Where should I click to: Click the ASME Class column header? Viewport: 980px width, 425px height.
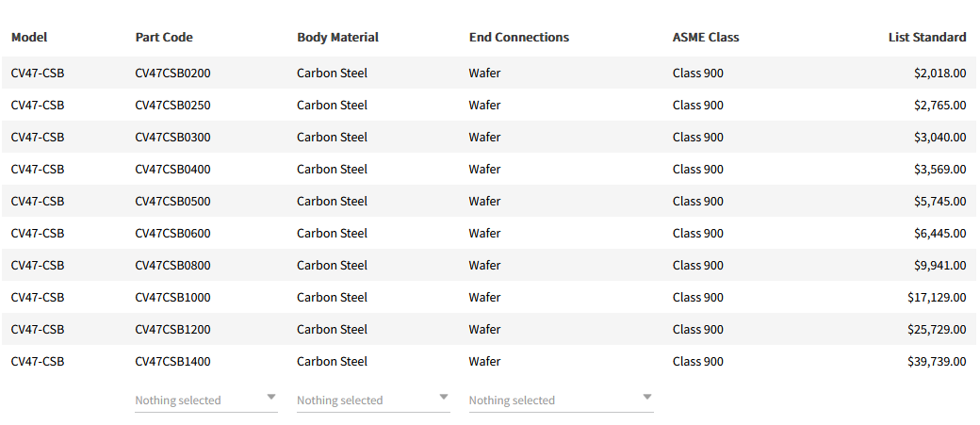(706, 38)
